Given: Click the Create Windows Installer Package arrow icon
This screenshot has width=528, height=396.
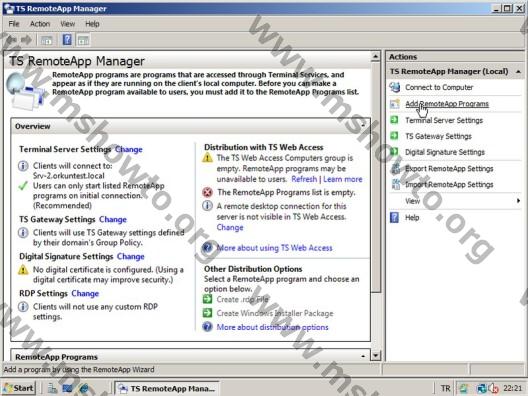Looking at the screenshot, I should (x=207, y=313).
